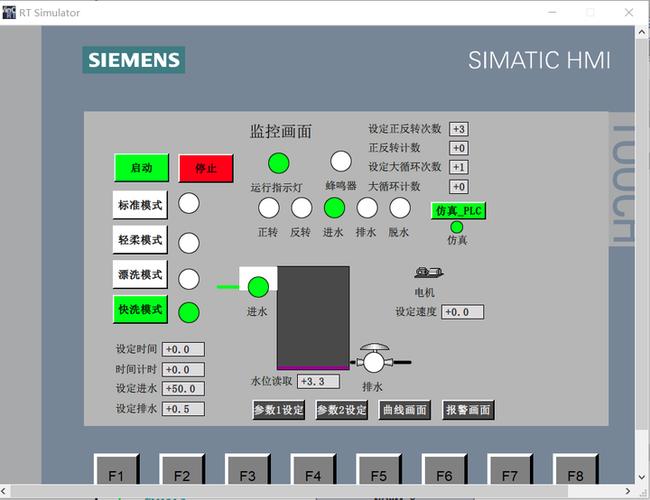650x500 pixels.
Task: Click the horizontal scrollbar right arrow
Action: pos(628,491)
